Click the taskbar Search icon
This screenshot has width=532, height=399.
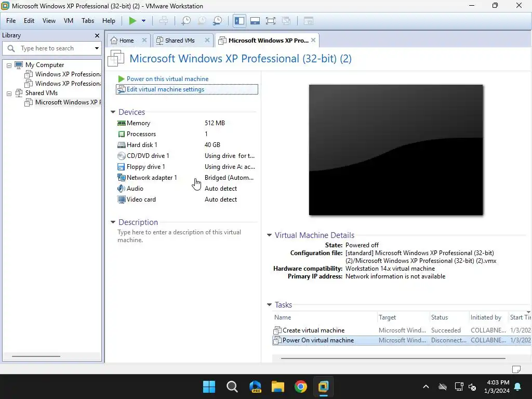pyautogui.click(x=232, y=387)
